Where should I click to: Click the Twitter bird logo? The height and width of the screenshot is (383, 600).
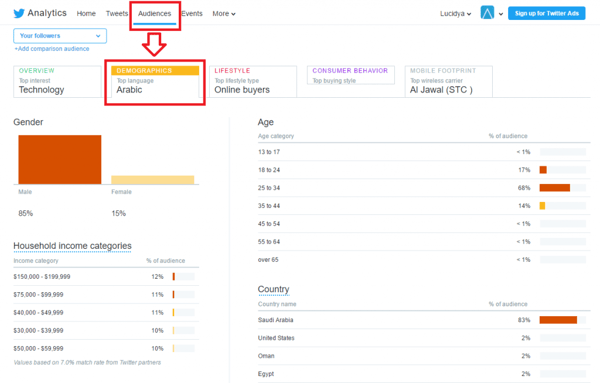(19, 13)
